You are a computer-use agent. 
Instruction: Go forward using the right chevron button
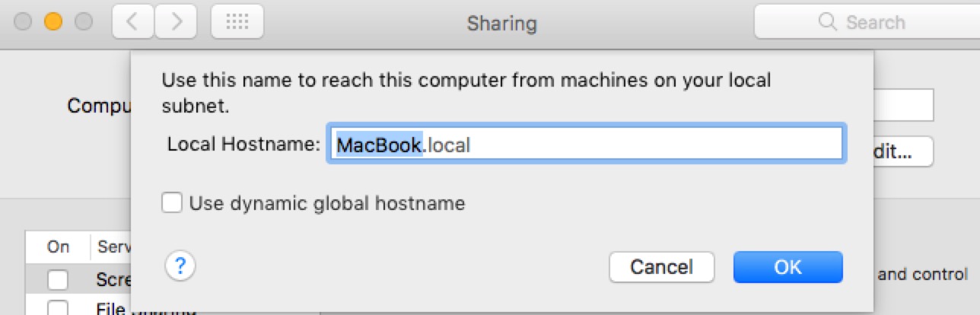pos(177,22)
